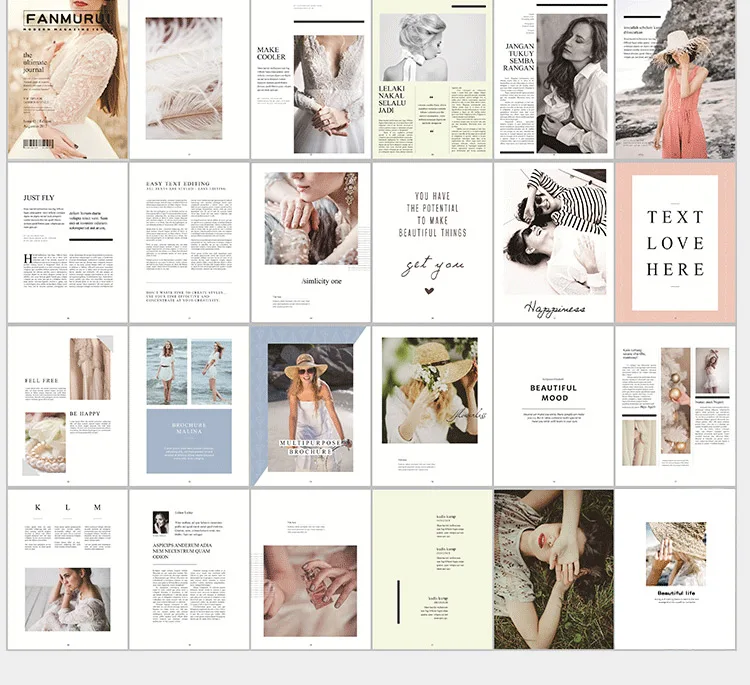Open the MAKE COOLER page
The image size is (750, 685).
tap(310, 78)
